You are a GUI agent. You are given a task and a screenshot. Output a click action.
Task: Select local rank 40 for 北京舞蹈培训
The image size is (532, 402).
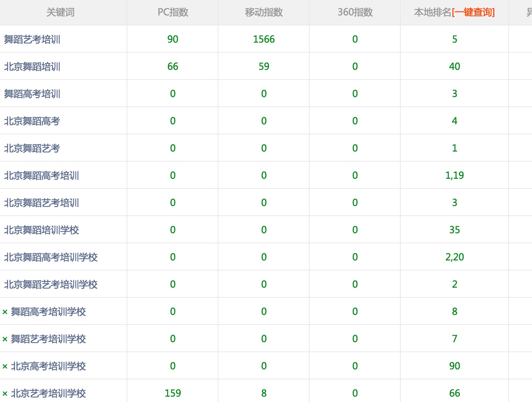(x=455, y=67)
